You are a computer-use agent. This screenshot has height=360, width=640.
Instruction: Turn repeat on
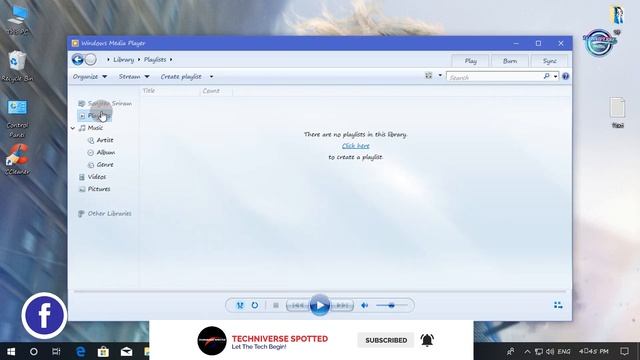255,305
